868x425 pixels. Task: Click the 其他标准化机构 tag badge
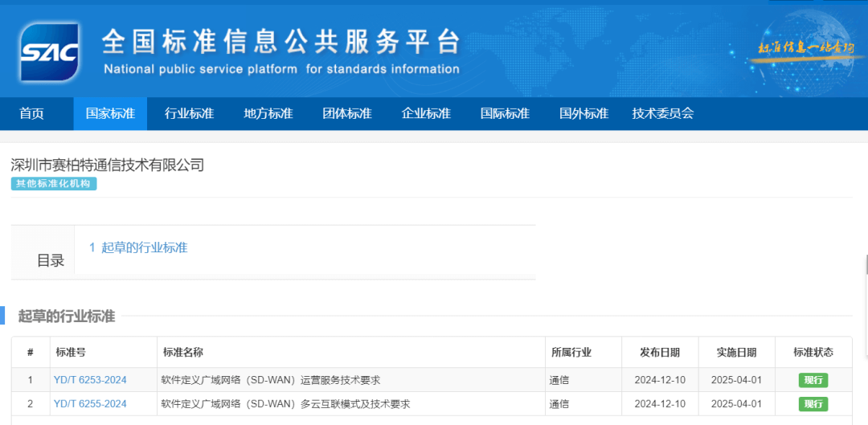coord(54,184)
